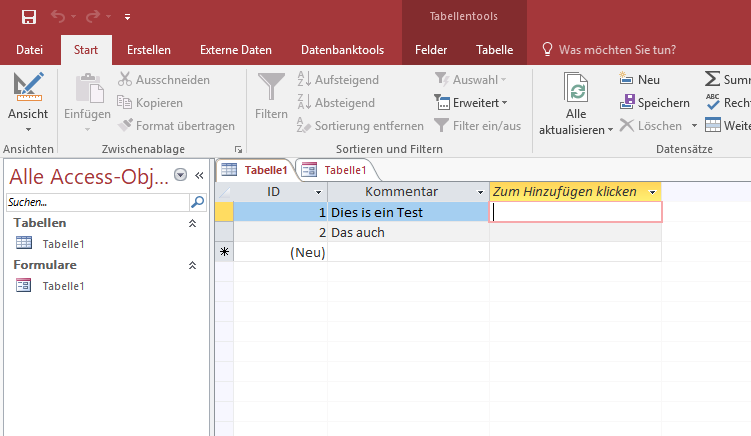This screenshot has width=751, height=436.
Task: Undo the last action
Action: pyautogui.click(x=58, y=17)
